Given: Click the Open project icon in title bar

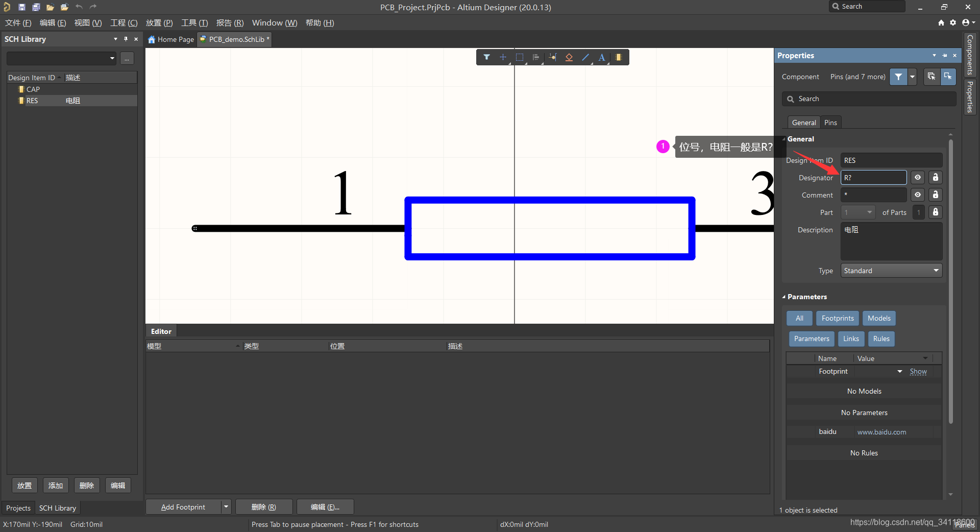Looking at the screenshot, I should click(64, 7).
